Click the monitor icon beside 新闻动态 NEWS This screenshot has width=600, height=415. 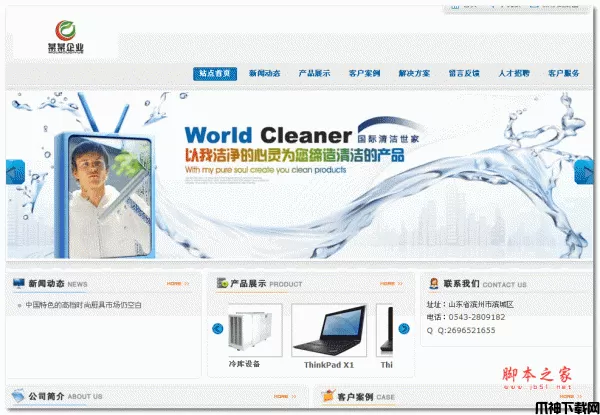click(18, 283)
